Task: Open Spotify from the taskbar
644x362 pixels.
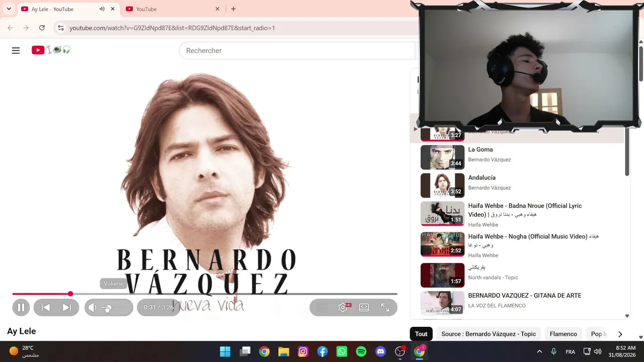Action: pos(361,351)
